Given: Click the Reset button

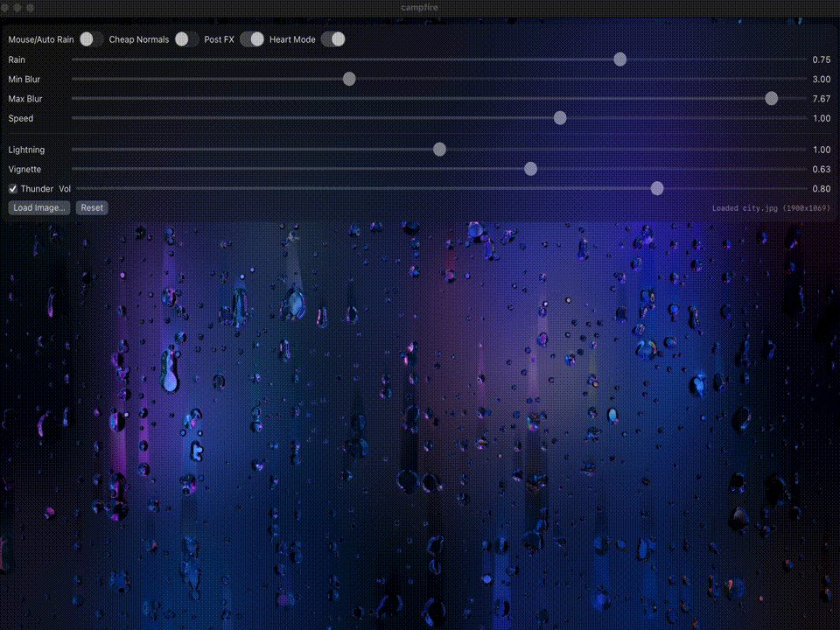Looking at the screenshot, I should point(92,207).
